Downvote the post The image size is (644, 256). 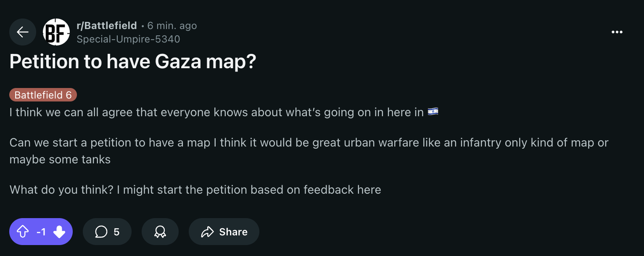click(x=59, y=232)
